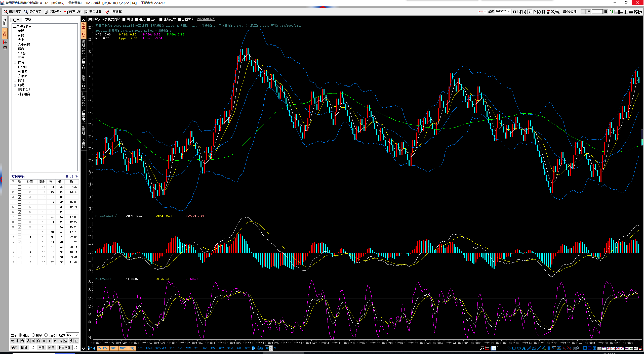Click the 刷新 button

pos(14,347)
